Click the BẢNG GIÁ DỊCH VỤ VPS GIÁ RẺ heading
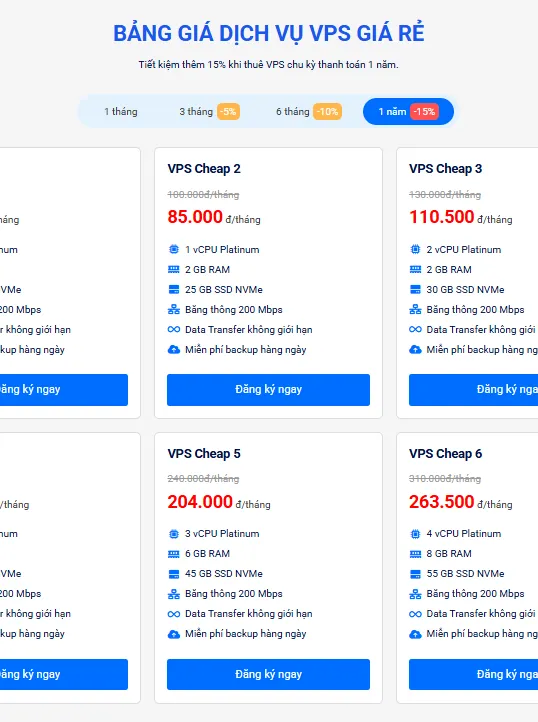The width and height of the screenshot is (538, 722). coord(269,34)
